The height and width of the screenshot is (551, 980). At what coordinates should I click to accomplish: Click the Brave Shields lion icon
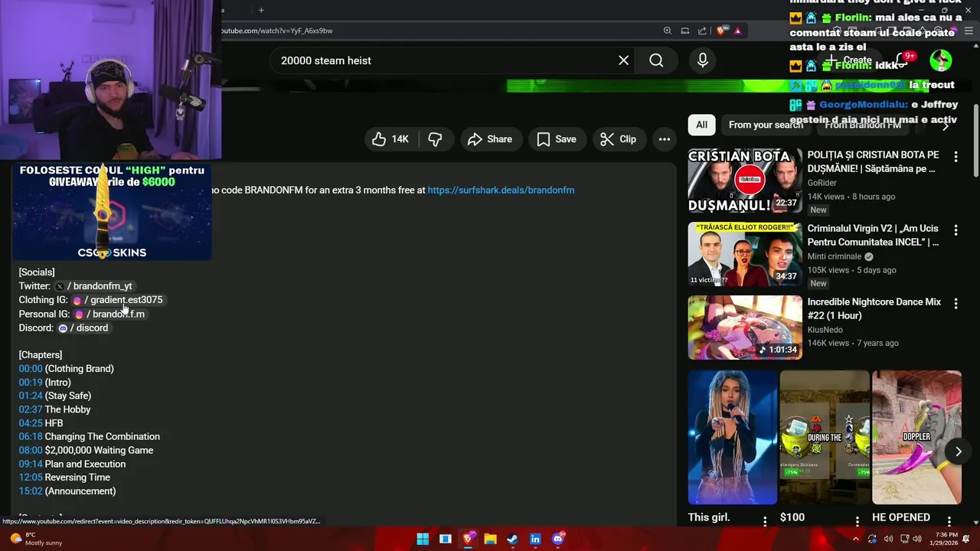tap(721, 31)
